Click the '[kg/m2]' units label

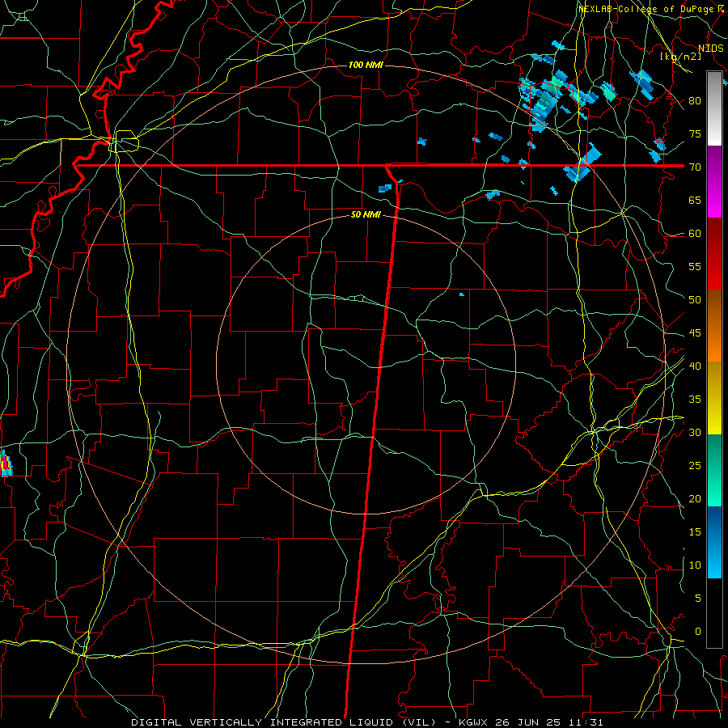tap(680, 57)
